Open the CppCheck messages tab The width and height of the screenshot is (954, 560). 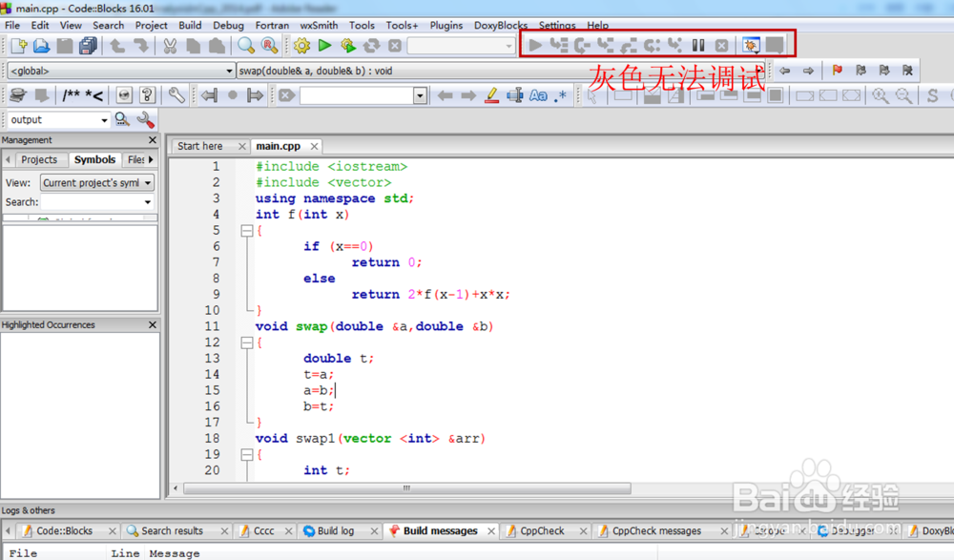(x=656, y=530)
